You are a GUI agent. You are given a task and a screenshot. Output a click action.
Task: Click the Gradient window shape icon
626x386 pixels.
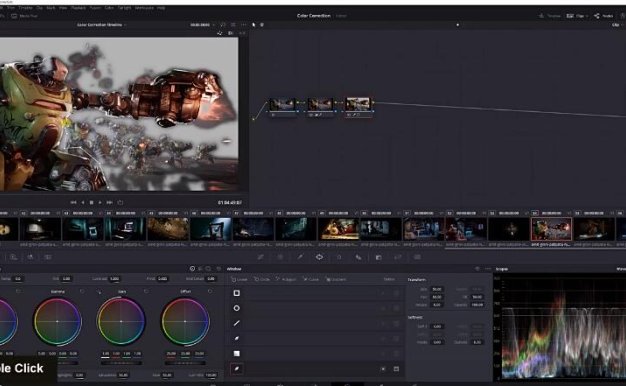coord(236,353)
